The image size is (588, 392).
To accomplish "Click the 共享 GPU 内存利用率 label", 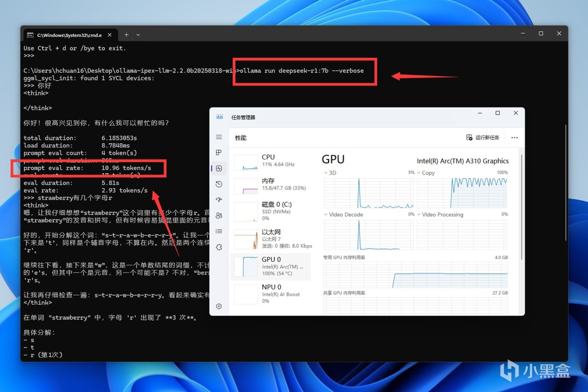I will coord(345,293).
